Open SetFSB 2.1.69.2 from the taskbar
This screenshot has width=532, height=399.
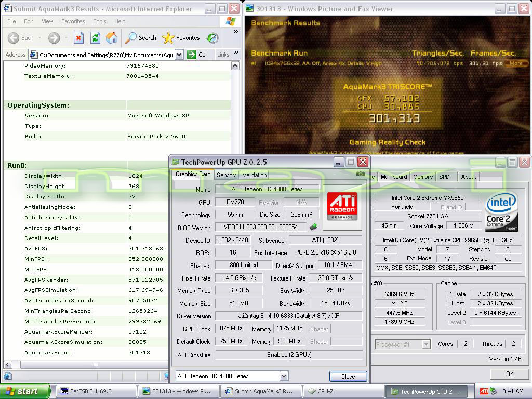coord(96,391)
